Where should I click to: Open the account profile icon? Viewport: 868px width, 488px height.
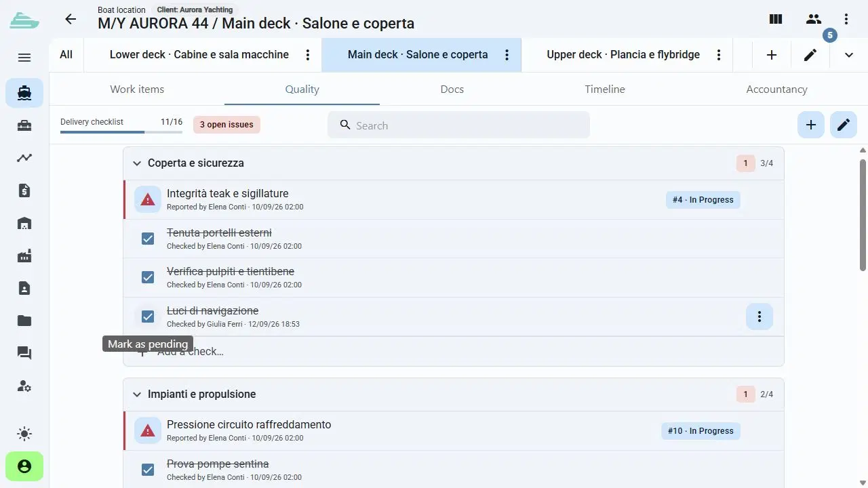point(24,466)
